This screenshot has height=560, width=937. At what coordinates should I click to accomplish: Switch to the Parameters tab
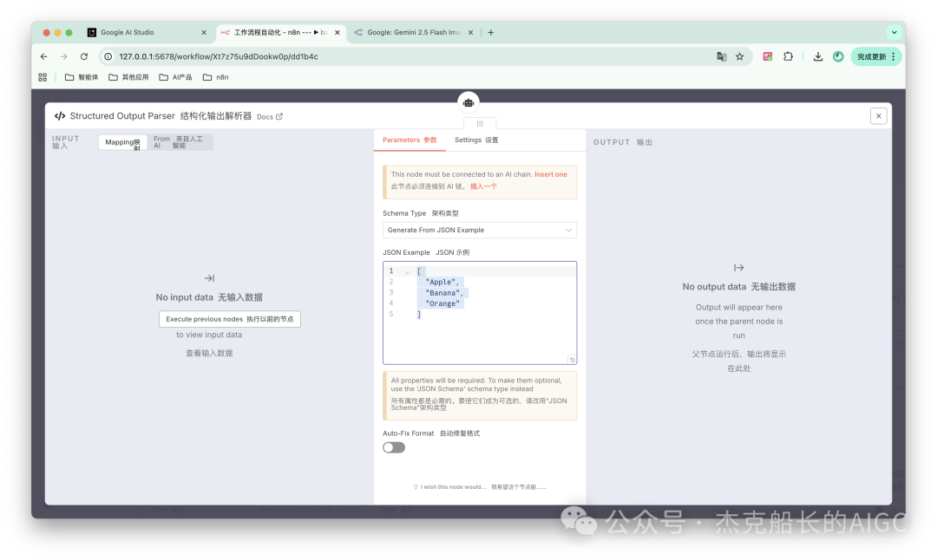[410, 140]
